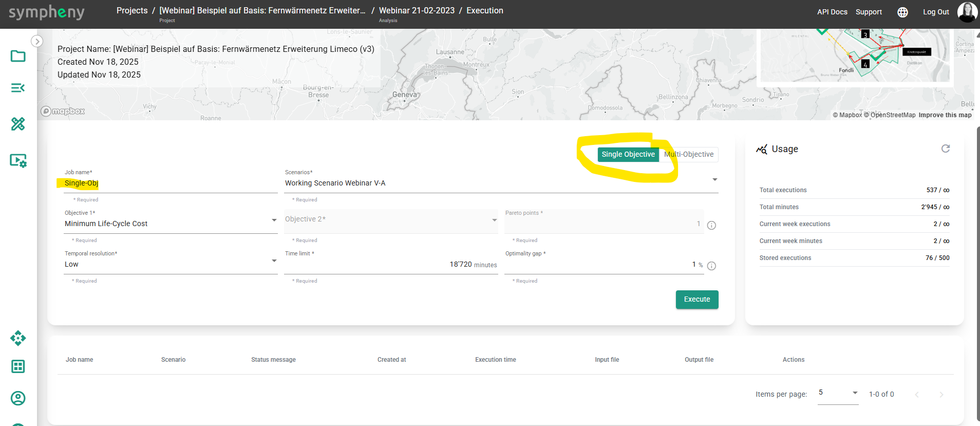Open the user account icon in sidebar
Viewport: 980px width, 426px height.
point(18,398)
